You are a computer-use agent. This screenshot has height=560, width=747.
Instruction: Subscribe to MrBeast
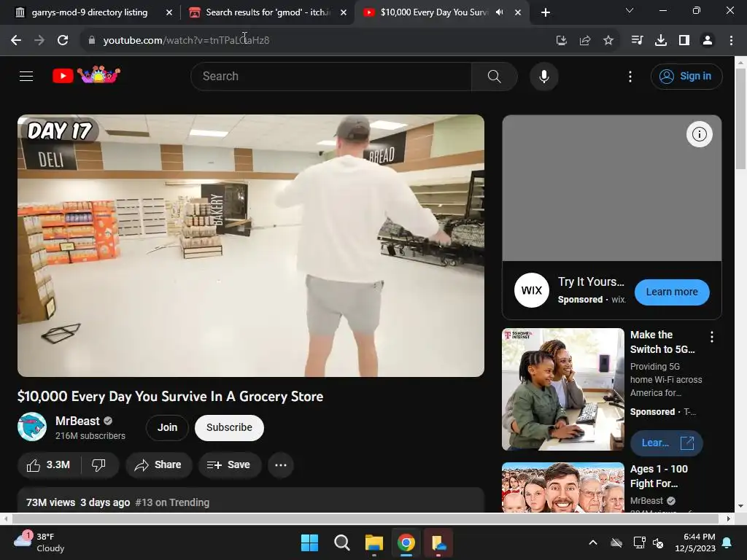pos(229,427)
